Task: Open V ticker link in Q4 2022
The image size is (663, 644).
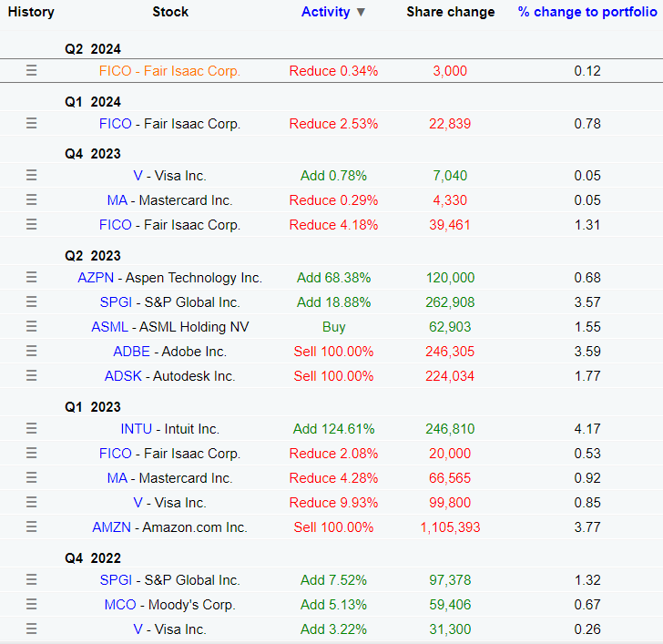Action: coord(138,629)
